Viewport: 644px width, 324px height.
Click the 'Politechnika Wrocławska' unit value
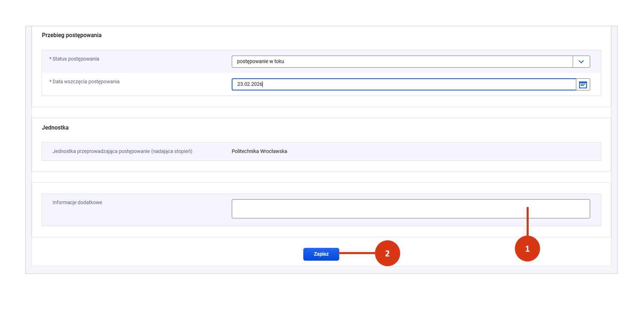pos(259,152)
